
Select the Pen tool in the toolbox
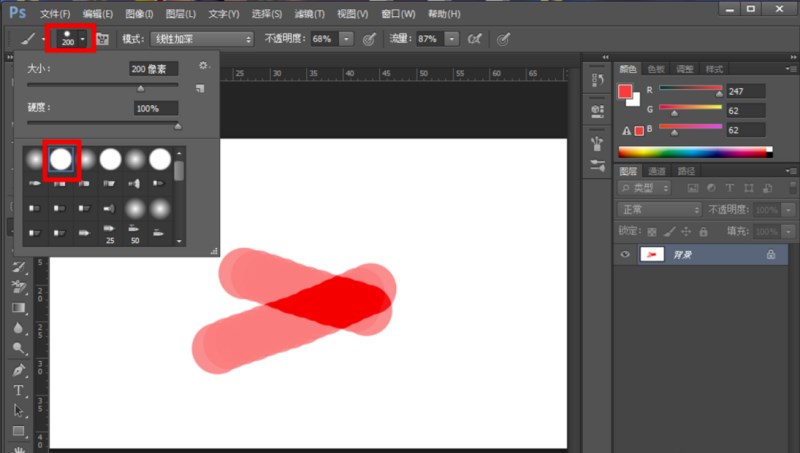[19, 370]
